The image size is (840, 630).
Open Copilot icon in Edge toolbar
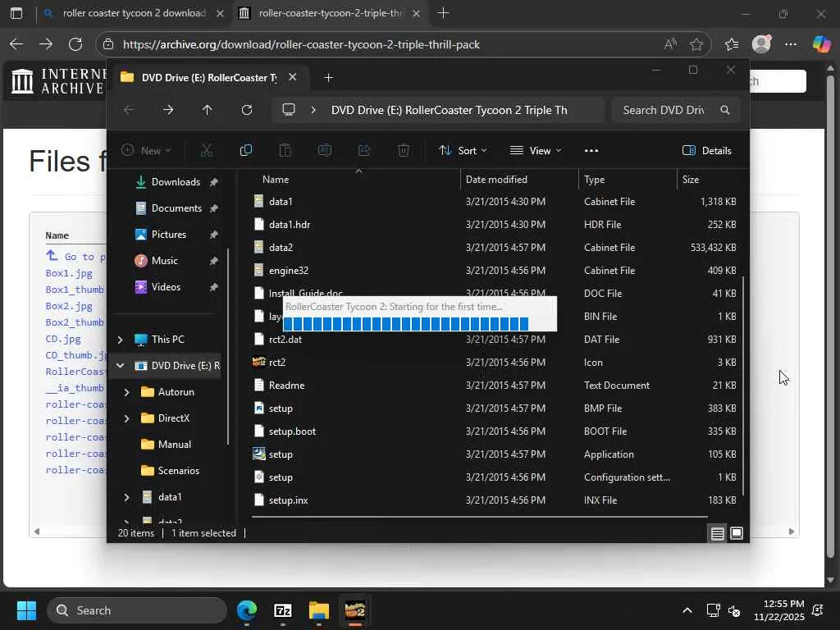821,44
